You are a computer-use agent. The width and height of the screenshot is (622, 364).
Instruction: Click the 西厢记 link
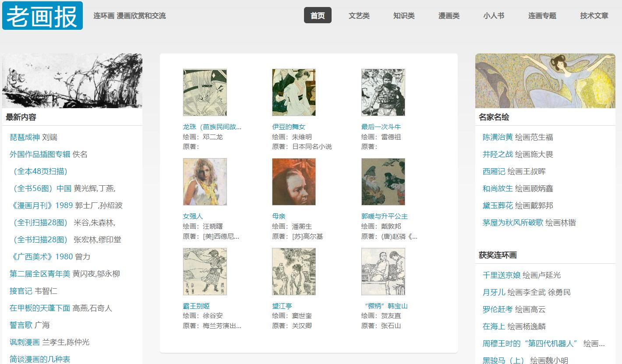(x=494, y=171)
